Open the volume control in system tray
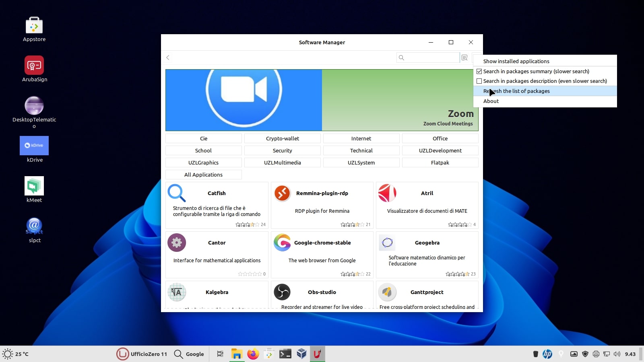 coord(617,354)
